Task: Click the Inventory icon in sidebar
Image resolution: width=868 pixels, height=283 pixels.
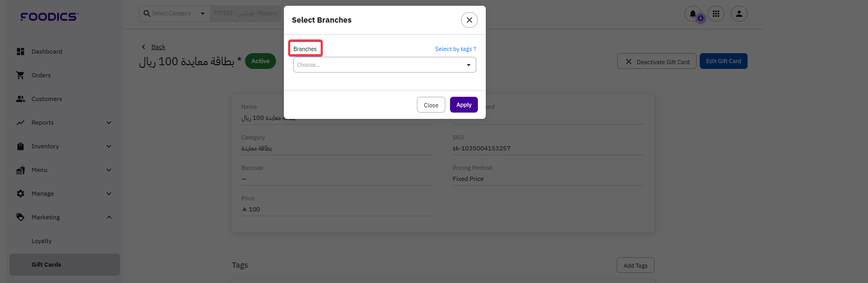Action: (21, 146)
